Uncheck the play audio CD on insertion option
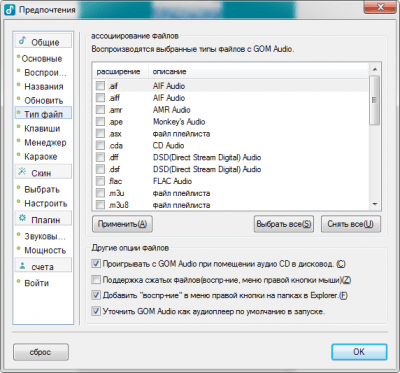400x373 pixels. 96,264
